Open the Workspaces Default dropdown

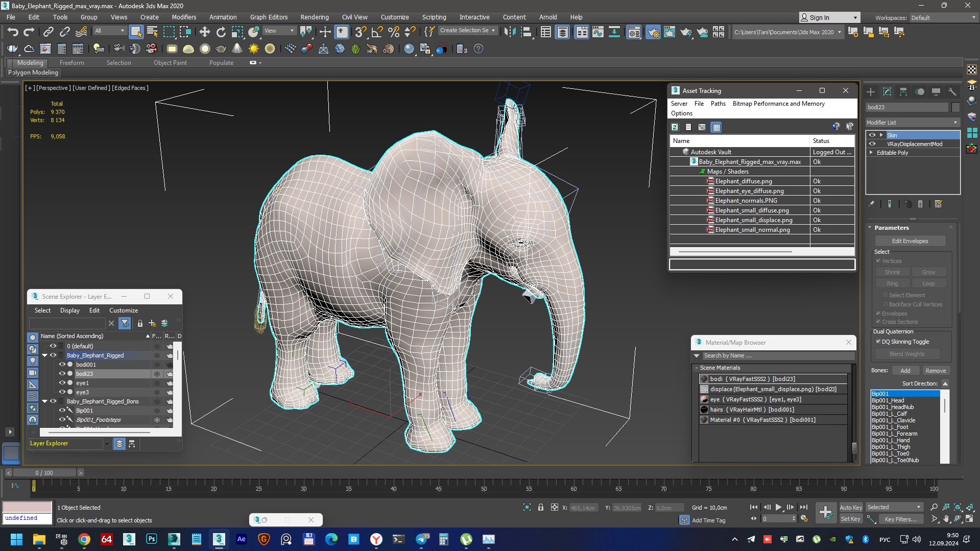[x=943, y=18]
